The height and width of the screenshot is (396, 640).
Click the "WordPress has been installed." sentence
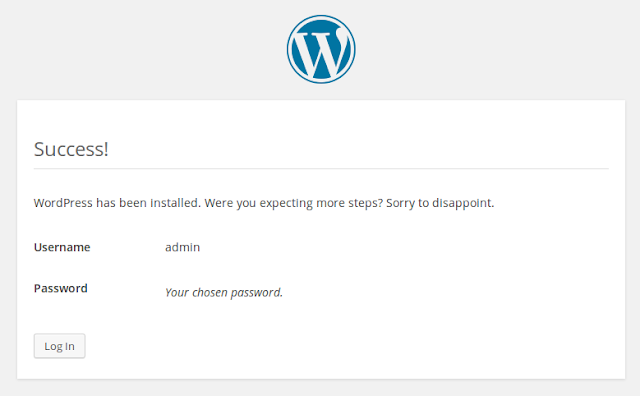pyautogui.click(x=117, y=203)
